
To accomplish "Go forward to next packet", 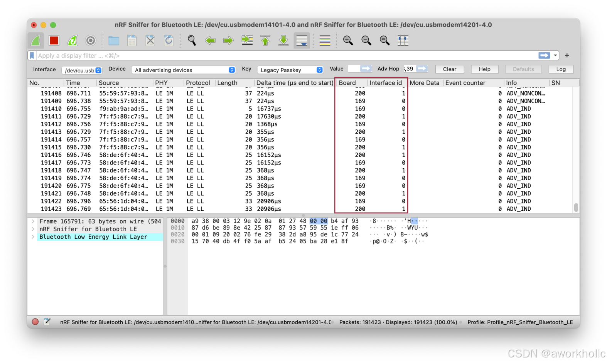I will pyautogui.click(x=228, y=40).
